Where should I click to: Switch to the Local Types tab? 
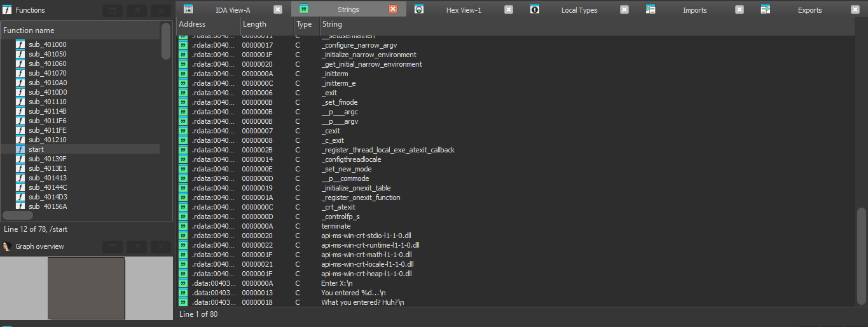579,10
